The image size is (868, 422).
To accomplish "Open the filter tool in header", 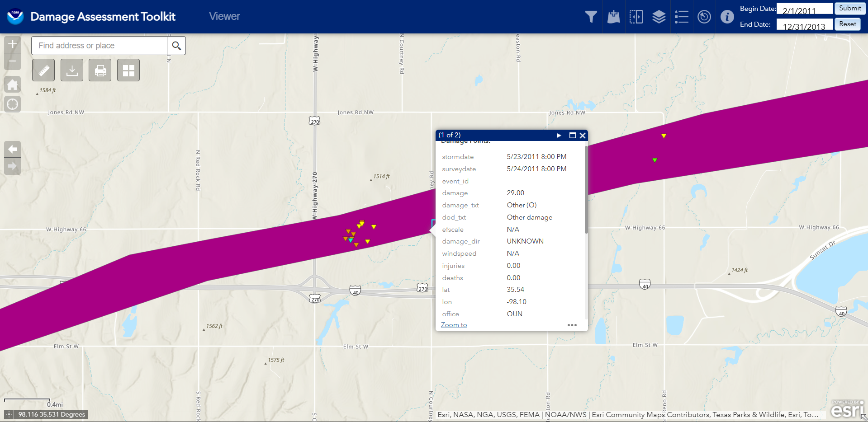I will pyautogui.click(x=591, y=17).
